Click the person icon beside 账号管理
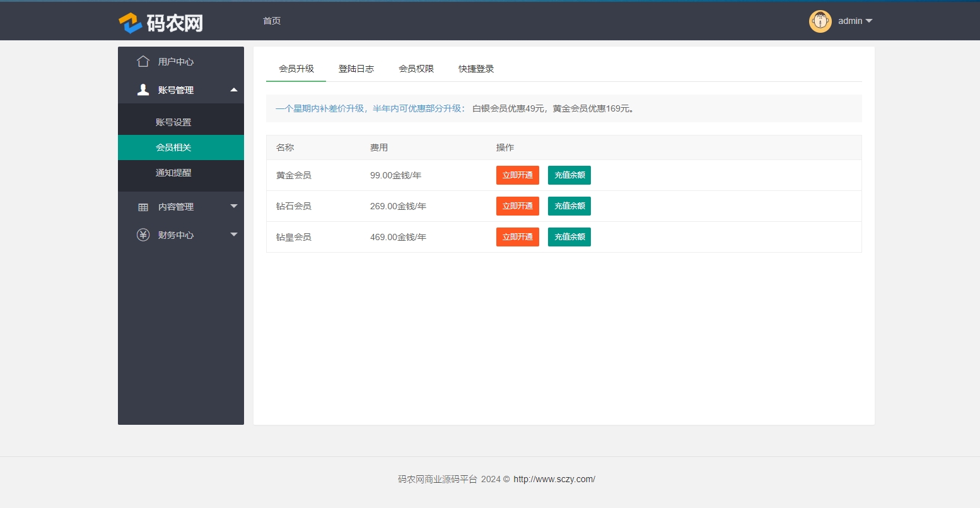Screen dimensions: 980x508 143,90
